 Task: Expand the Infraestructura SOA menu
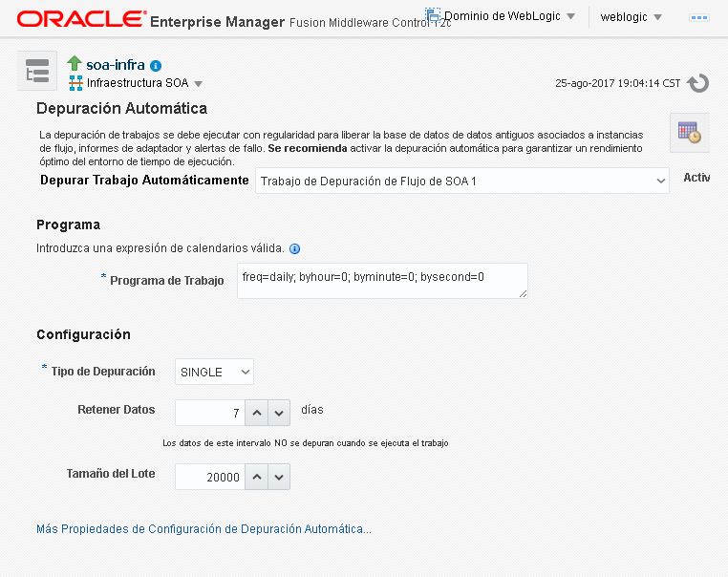click(199, 84)
